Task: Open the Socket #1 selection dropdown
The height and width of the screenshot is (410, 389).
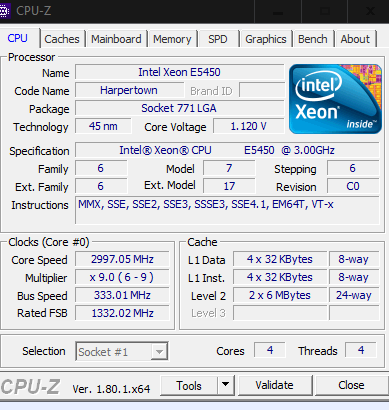Action: point(122,351)
